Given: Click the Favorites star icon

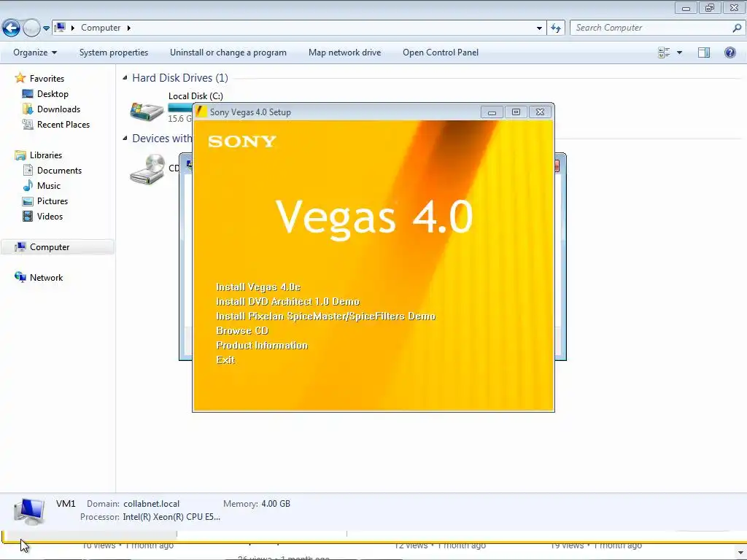Looking at the screenshot, I should coord(20,77).
